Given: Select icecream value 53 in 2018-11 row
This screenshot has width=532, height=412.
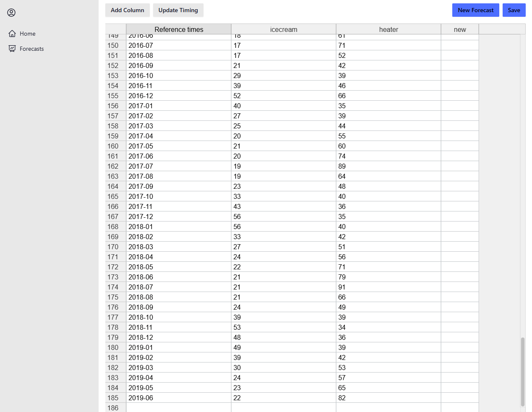Looking at the screenshot, I should tap(284, 327).
